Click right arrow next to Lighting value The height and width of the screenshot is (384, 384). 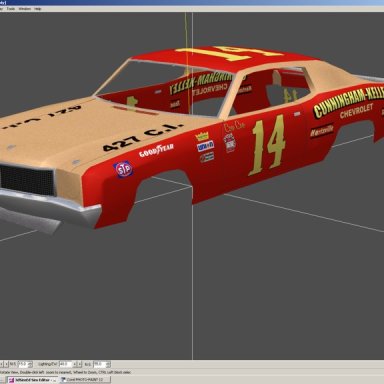(80, 364)
